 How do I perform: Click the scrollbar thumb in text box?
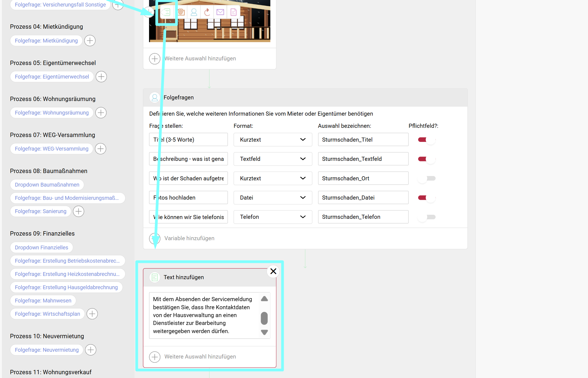coord(264,318)
